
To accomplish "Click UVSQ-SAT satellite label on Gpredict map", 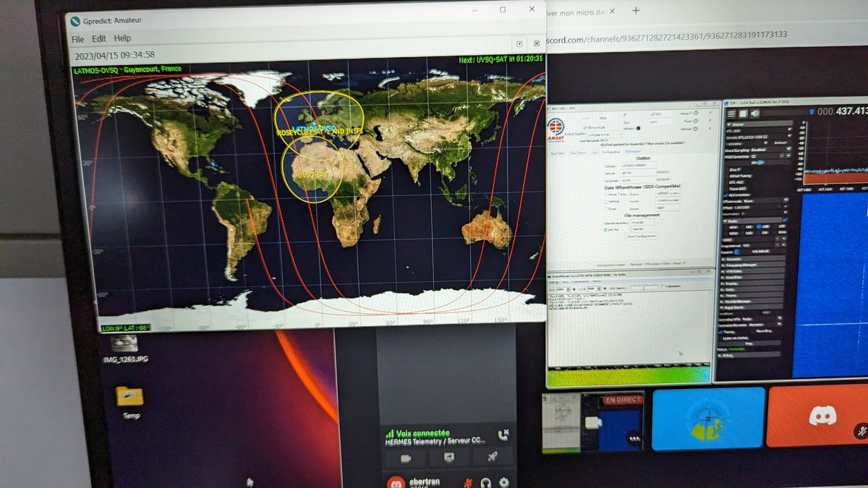I will [x=312, y=175].
